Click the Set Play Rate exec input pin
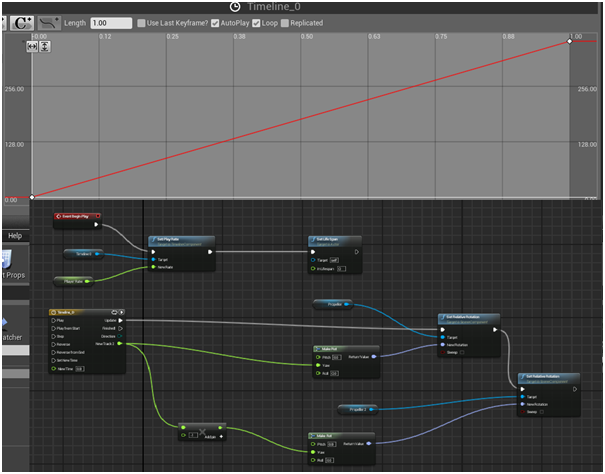The image size is (605, 474). pos(154,252)
